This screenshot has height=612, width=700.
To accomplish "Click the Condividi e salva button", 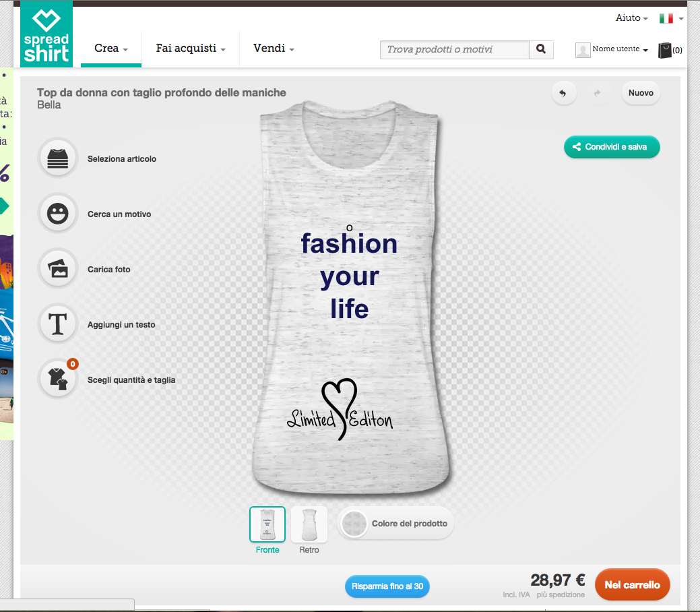I will coord(611,147).
